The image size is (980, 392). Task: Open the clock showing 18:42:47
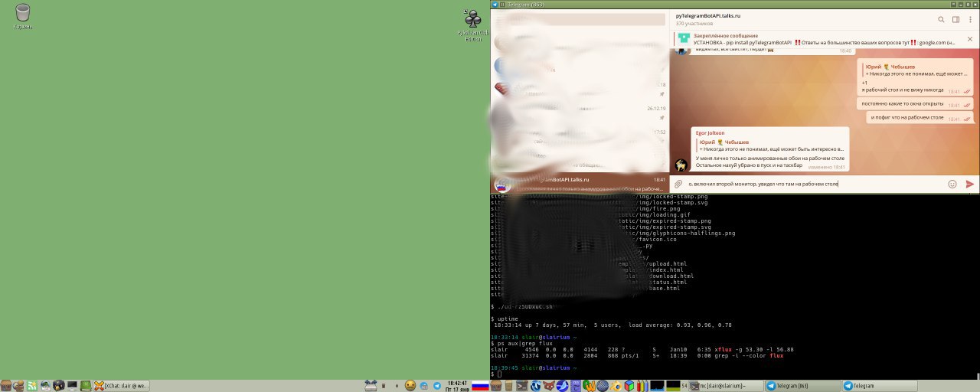pos(457,386)
